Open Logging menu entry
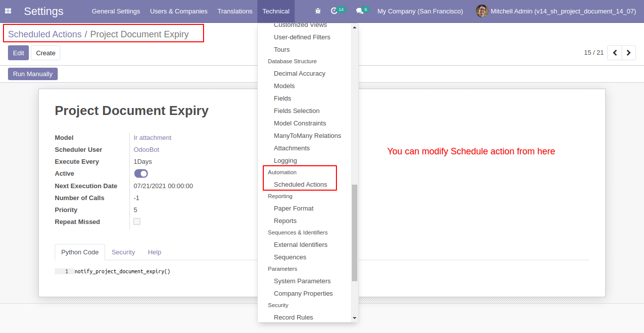This screenshot has height=333, width=644. 285,160
